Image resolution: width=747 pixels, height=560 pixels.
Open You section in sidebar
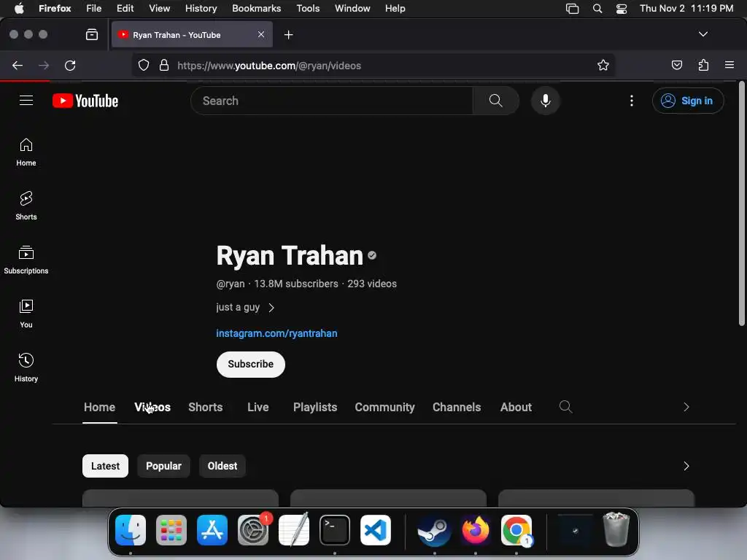click(26, 314)
